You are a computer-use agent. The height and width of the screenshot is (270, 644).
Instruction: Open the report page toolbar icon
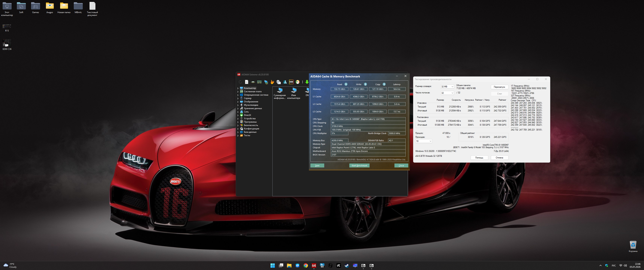point(247,82)
